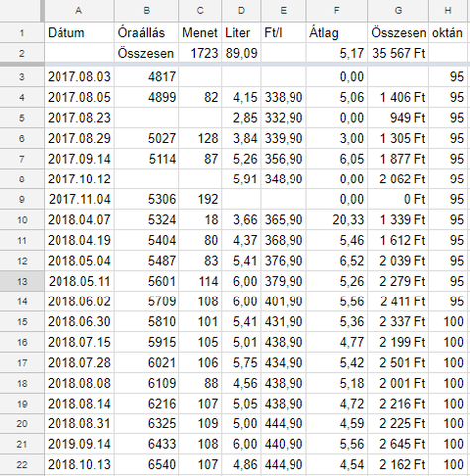Click price cell 401,90
Image resolution: width=470 pixels, height=476 pixels.
pos(284,301)
